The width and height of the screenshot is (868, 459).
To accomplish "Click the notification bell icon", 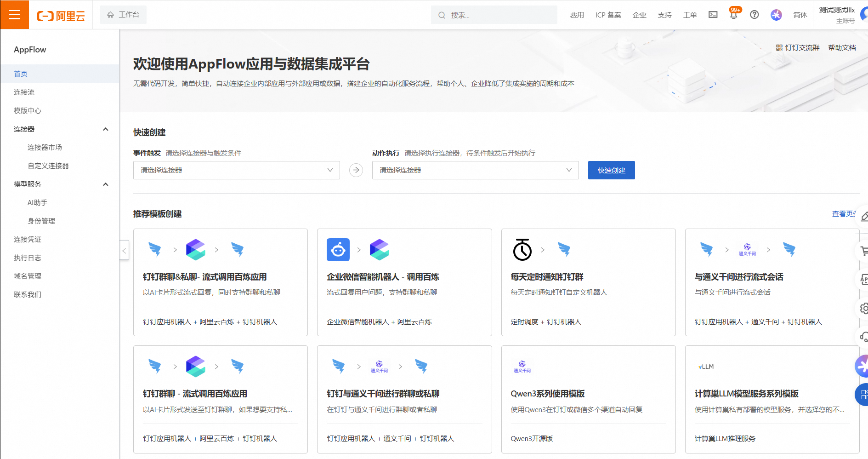I will (x=733, y=15).
